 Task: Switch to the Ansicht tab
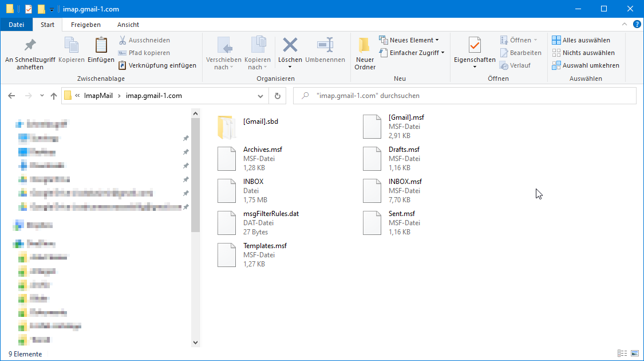point(128,25)
